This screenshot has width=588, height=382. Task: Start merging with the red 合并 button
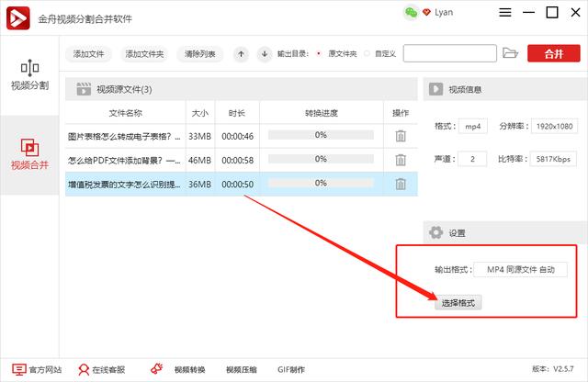point(554,53)
